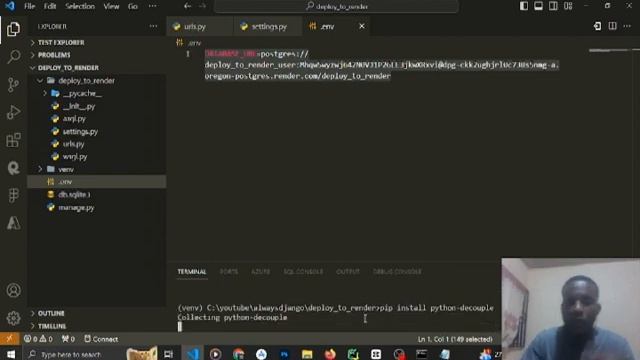Open the Manage gear icon
This screenshot has height=360, width=640.
13,318
